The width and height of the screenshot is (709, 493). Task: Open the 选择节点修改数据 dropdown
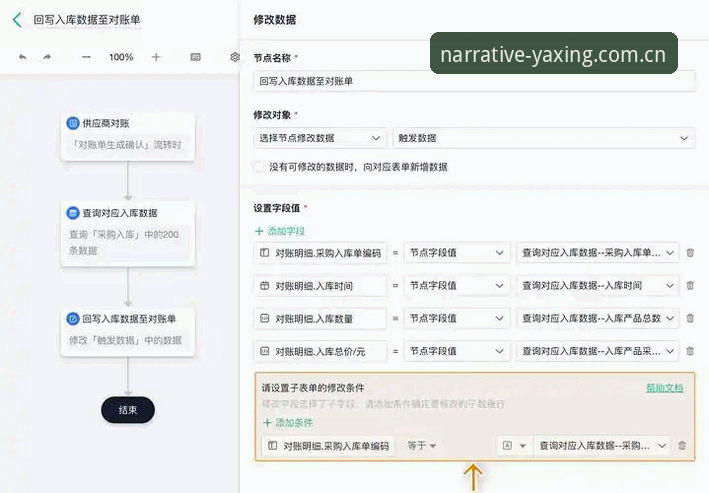point(320,138)
